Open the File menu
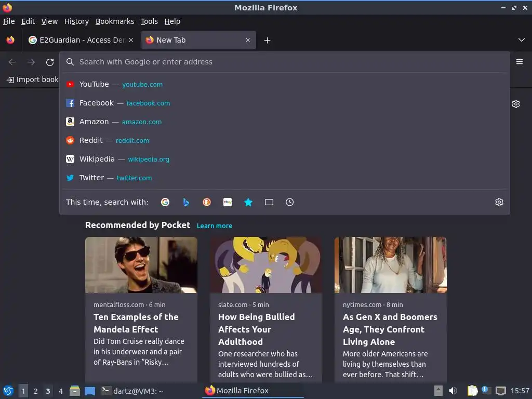Screen dimensions: 532x399 pos(9,21)
